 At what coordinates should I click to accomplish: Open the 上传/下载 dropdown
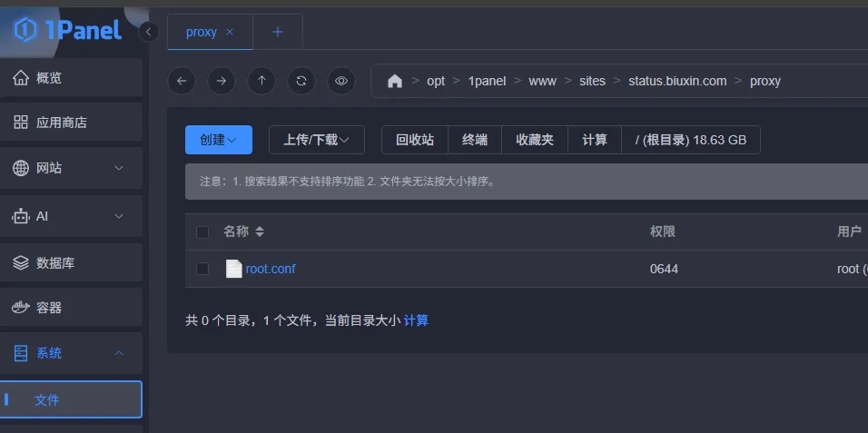click(x=317, y=140)
